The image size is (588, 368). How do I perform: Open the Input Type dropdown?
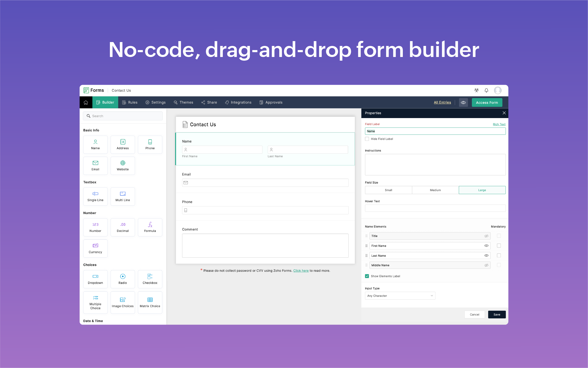400,296
